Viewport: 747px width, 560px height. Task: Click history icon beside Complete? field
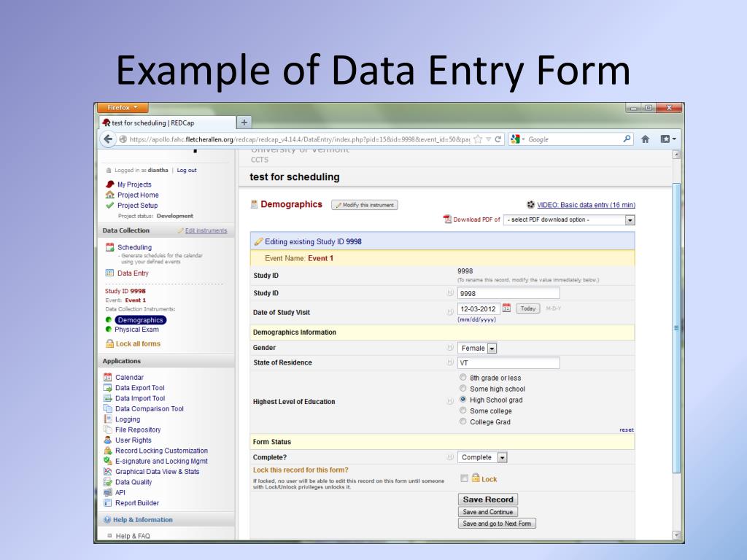(449, 457)
